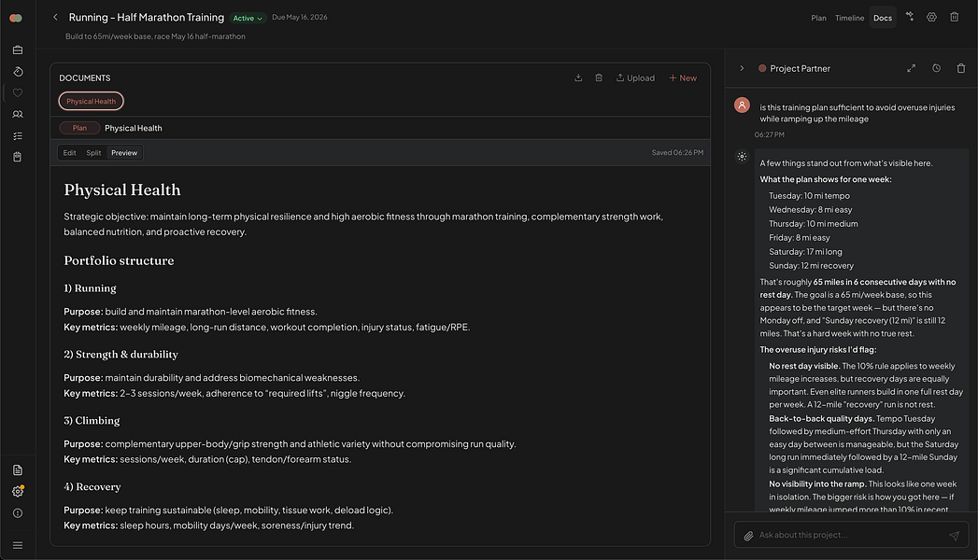This screenshot has width=978, height=560.
Task: Attach a file with paperclip icon
Action: (748, 535)
